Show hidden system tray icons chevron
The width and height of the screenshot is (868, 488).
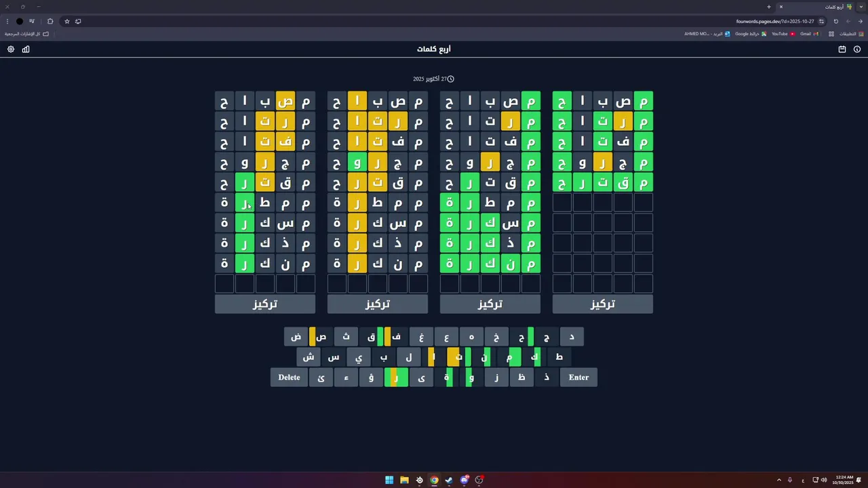pos(778,480)
